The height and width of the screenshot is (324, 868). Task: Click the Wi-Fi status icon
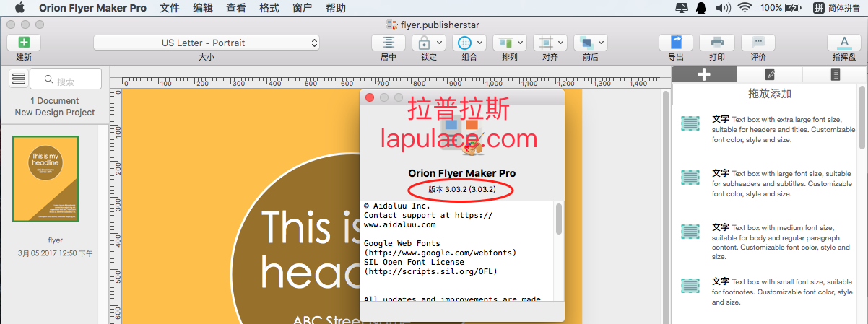744,8
